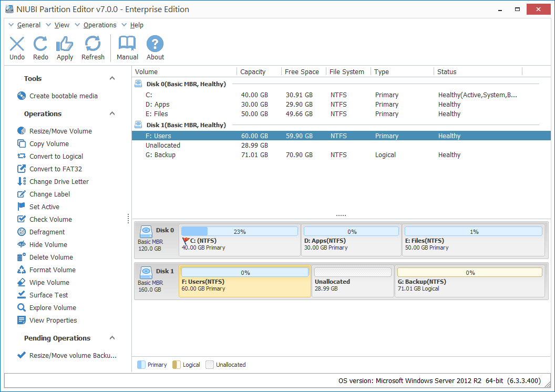This screenshot has height=392, width=555.
Task: Click the Convert to FAT32 icon
Action: pos(22,169)
